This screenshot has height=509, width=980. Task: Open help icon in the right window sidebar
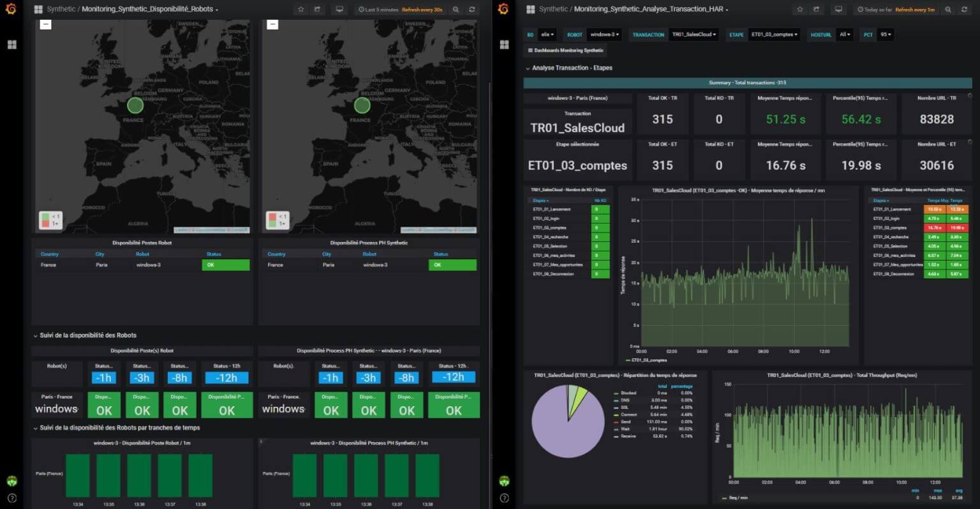tap(504, 498)
